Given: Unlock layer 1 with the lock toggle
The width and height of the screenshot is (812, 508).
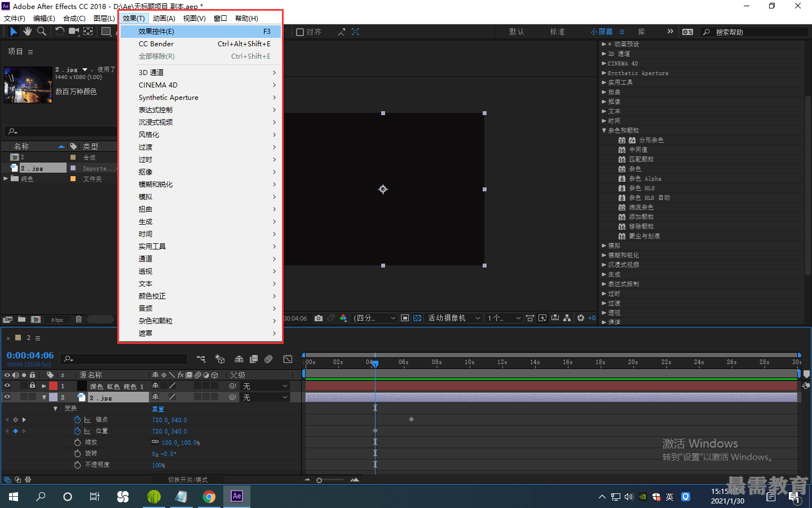Looking at the screenshot, I should point(32,386).
